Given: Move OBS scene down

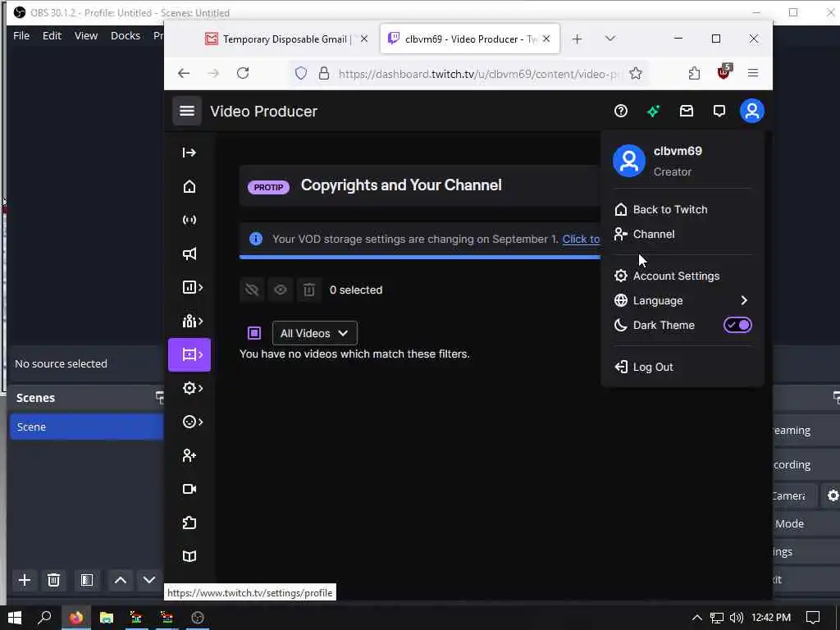Looking at the screenshot, I should click(149, 580).
